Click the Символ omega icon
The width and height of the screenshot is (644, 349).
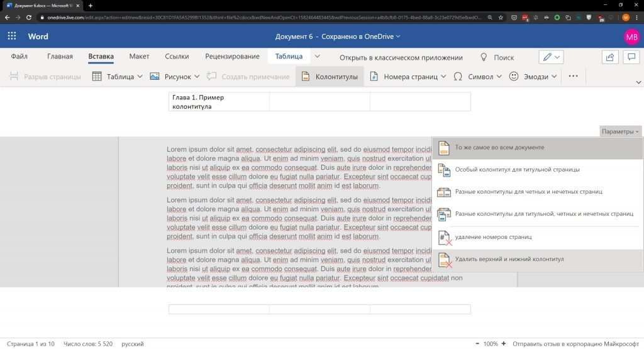(x=458, y=76)
